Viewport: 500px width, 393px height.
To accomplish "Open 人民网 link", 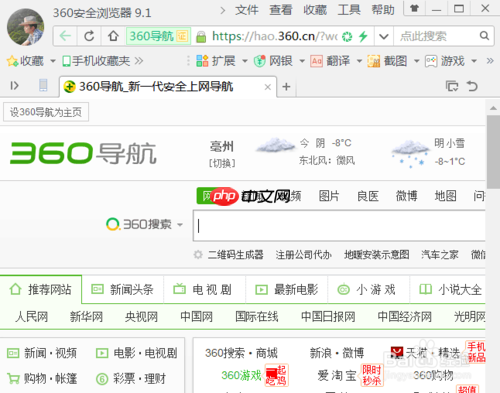I will [31, 316].
